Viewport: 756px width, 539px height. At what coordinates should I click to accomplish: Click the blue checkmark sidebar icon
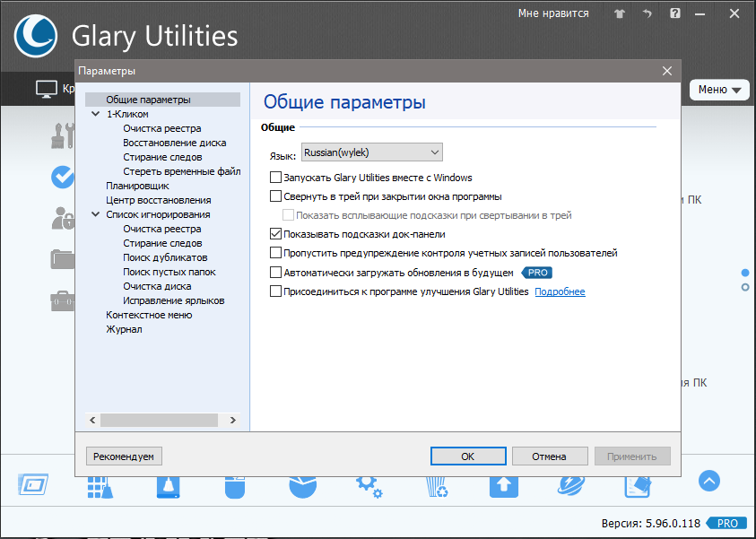pyautogui.click(x=63, y=177)
